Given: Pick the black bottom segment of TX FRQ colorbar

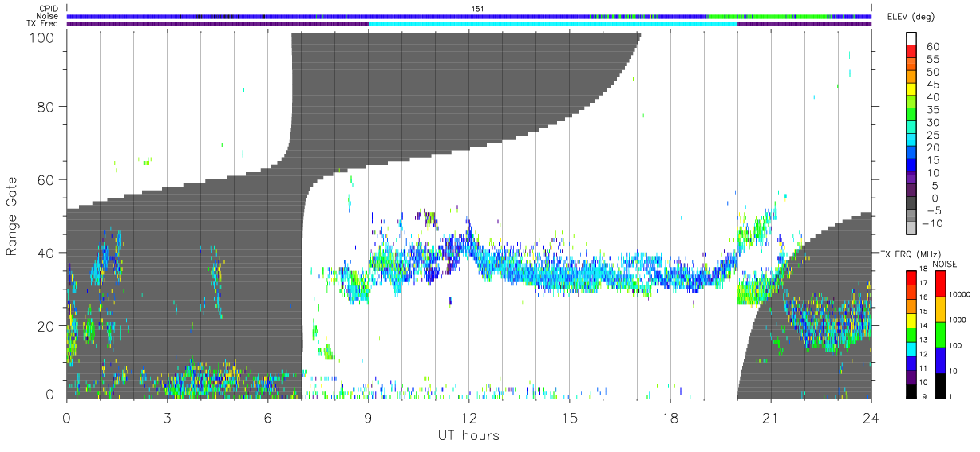Looking at the screenshot, I should click(911, 391).
